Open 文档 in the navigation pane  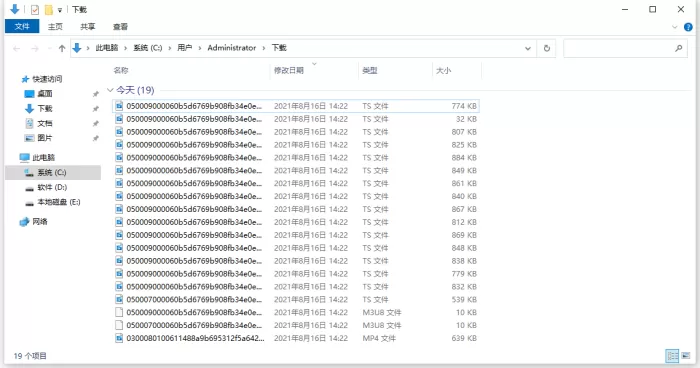(x=45, y=123)
